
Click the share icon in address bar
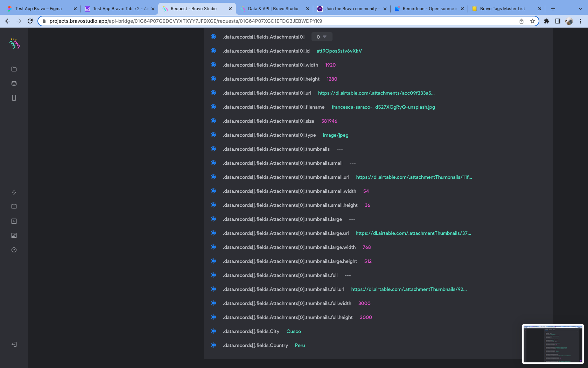pyautogui.click(x=521, y=21)
